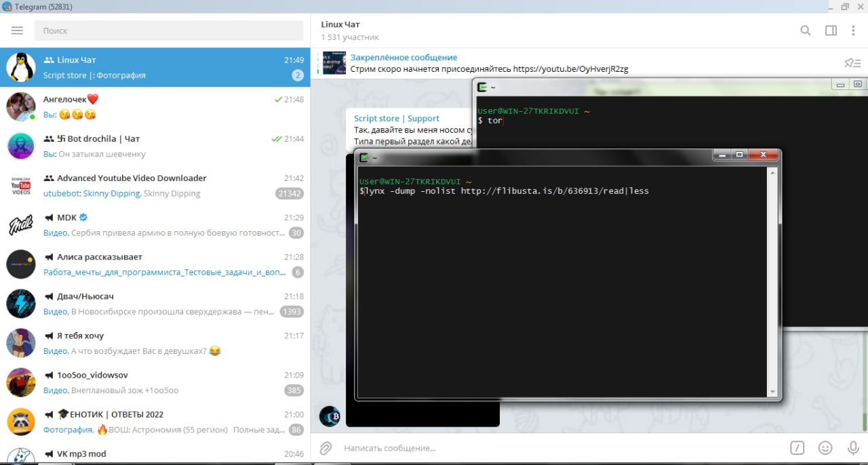Click front terminal scrollbar down arrow
Image resolution: width=868 pixels, height=465 pixels.
point(772,391)
